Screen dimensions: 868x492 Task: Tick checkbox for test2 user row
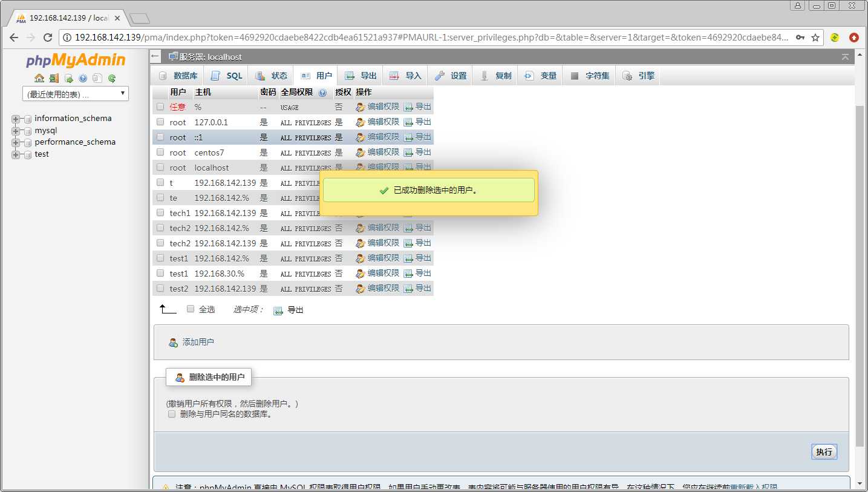point(160,288)
